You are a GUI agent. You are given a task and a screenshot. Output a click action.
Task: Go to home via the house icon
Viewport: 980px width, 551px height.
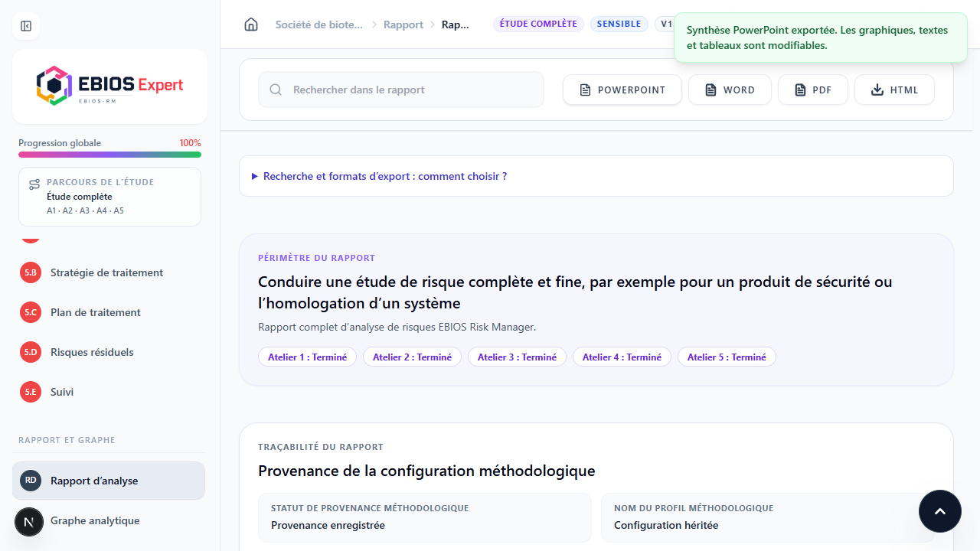[x=251, y=24]
